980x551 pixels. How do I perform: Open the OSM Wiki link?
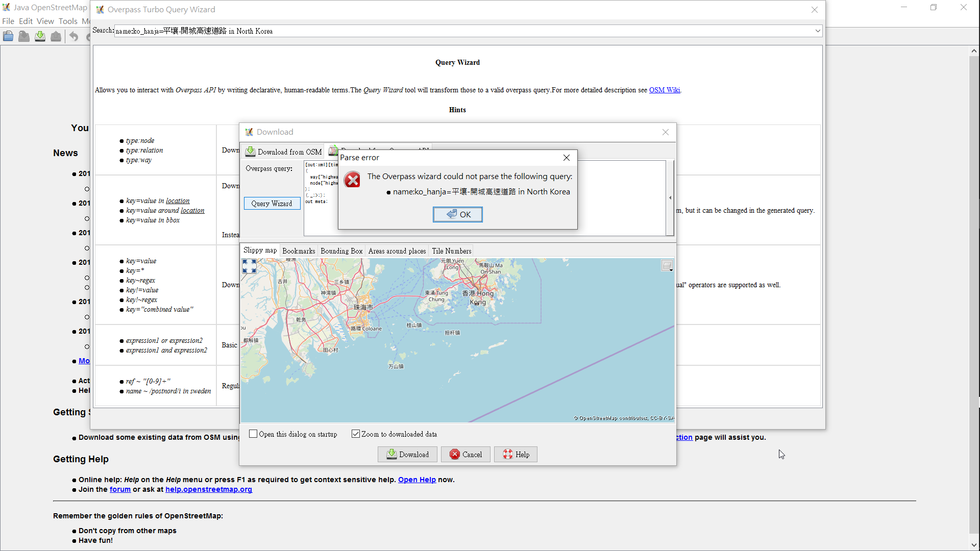click(x=664, y=90)
